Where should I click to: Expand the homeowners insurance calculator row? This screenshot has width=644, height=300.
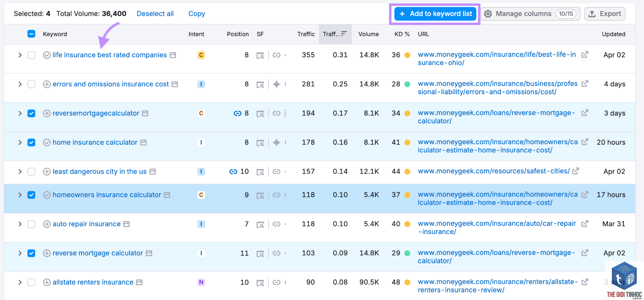point(20,195)
